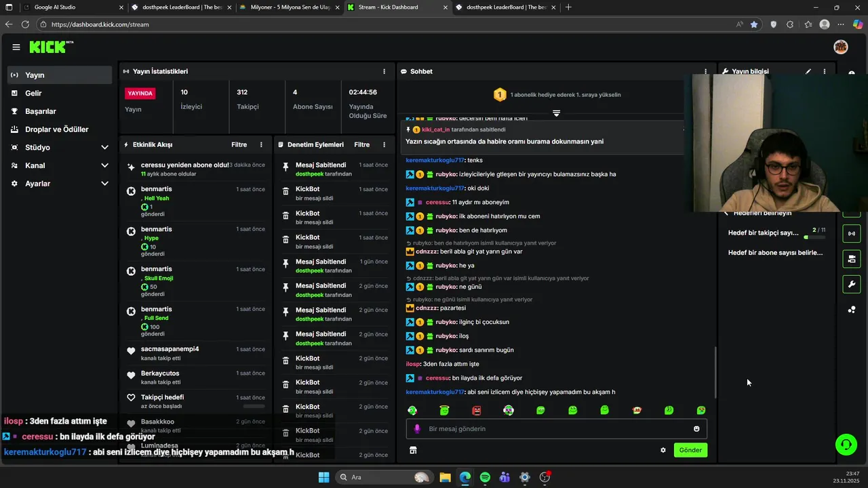Click the broadcast signal icon in right sidebar

coord(852,234)
